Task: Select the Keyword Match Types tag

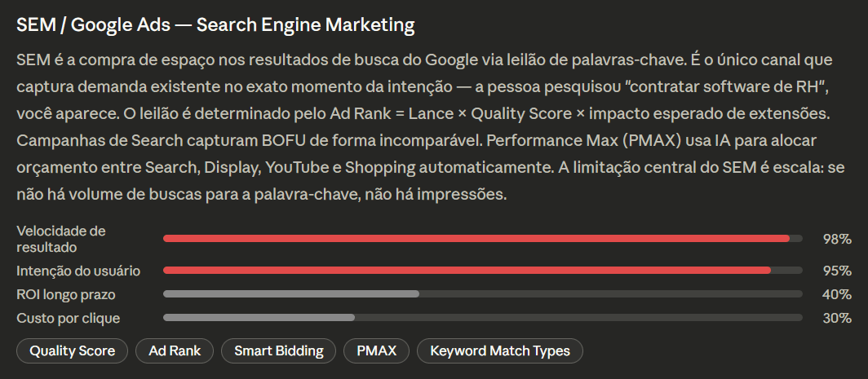Action: (500, 350)
